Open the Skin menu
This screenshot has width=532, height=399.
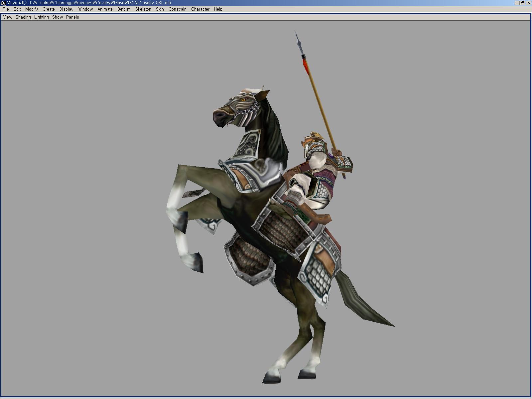pyautogui.click(x=160, y=9)
